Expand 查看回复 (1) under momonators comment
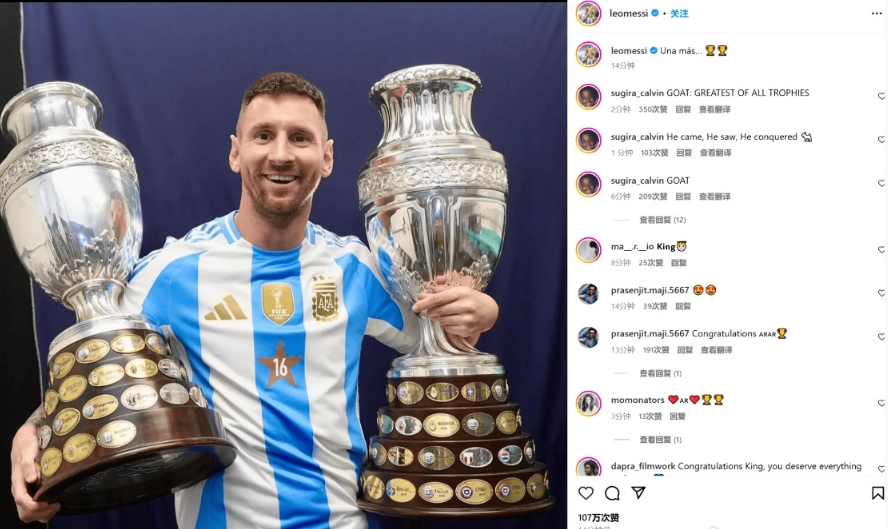The image size is (888, 529). click(x=660, y=440)
